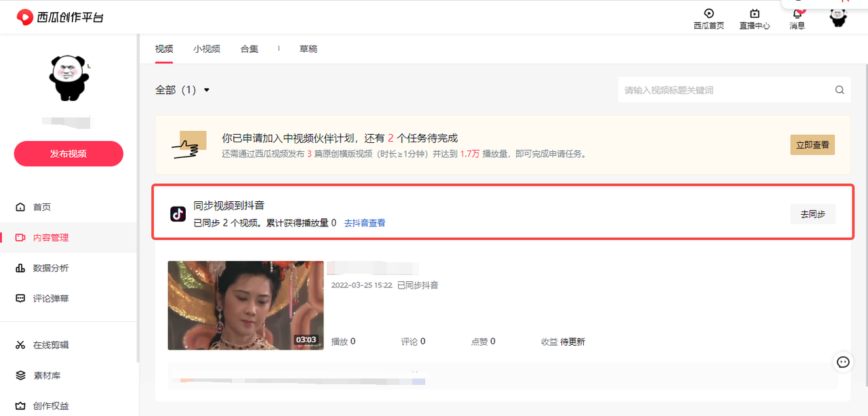
Task: Click the 西瓜创作平台 logo
Action: pyautogui.click(x=60, y=17)
